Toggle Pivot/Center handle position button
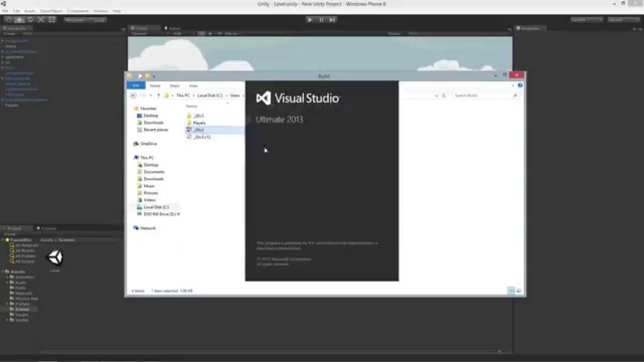644x362 pixels. (74, 20)
